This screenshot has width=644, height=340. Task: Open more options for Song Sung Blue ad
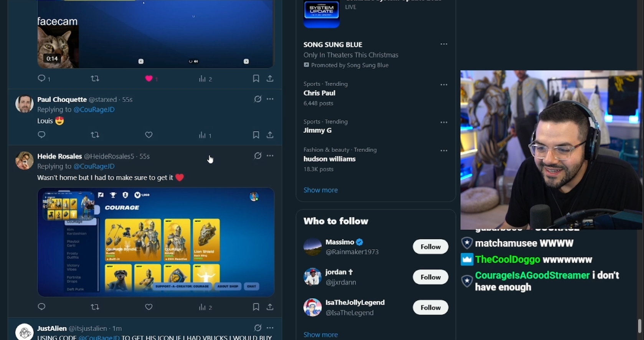(x=444, y=44)
